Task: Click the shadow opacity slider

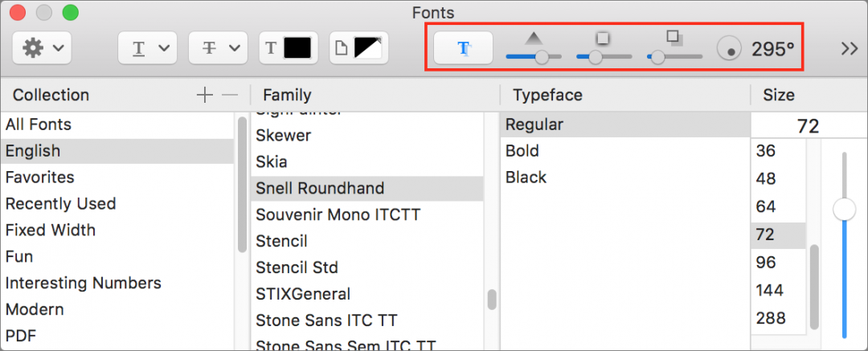Action: (x=534, y=56)
